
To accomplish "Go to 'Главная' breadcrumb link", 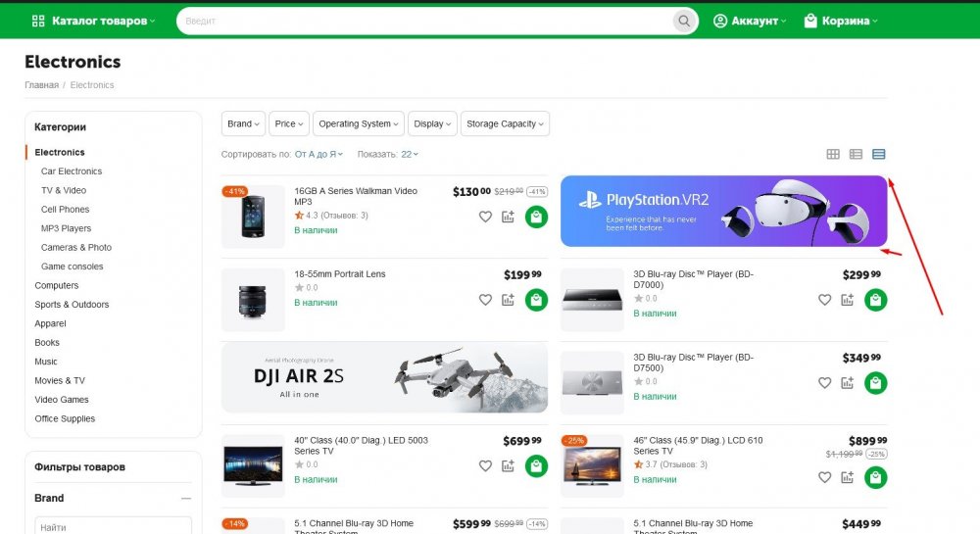I will pyautogui.click(x=41, y=85).
